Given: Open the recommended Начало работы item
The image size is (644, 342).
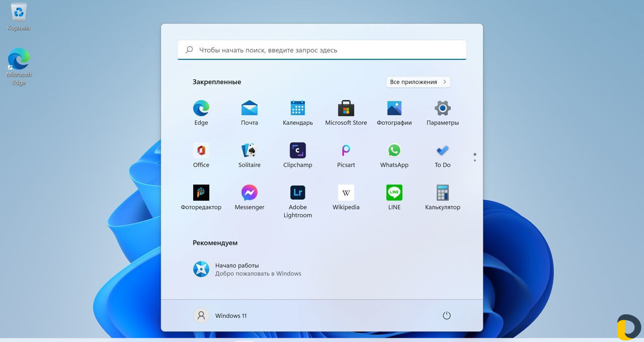Looking at the screenshot, I should [248, 270].
